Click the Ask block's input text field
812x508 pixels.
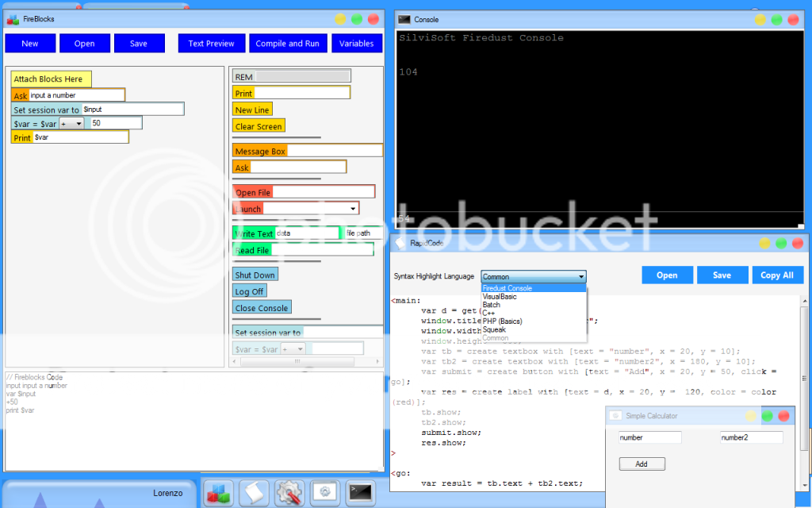76,95
